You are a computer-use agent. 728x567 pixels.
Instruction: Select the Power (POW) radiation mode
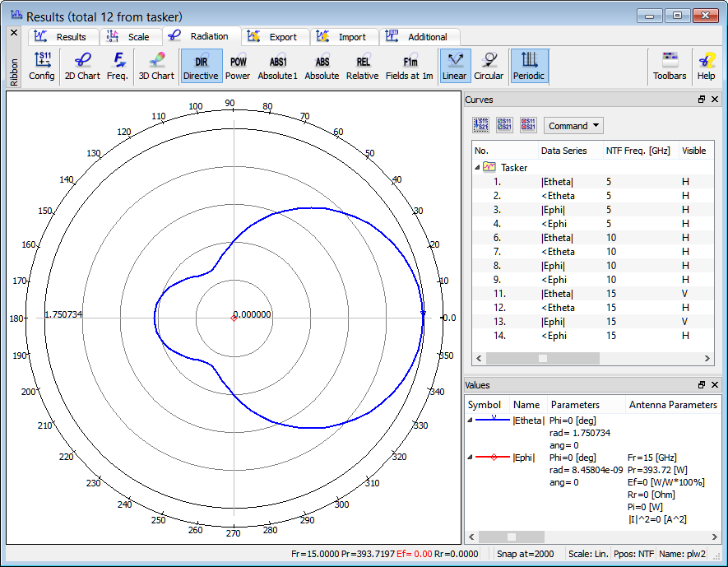click(238, 66)
